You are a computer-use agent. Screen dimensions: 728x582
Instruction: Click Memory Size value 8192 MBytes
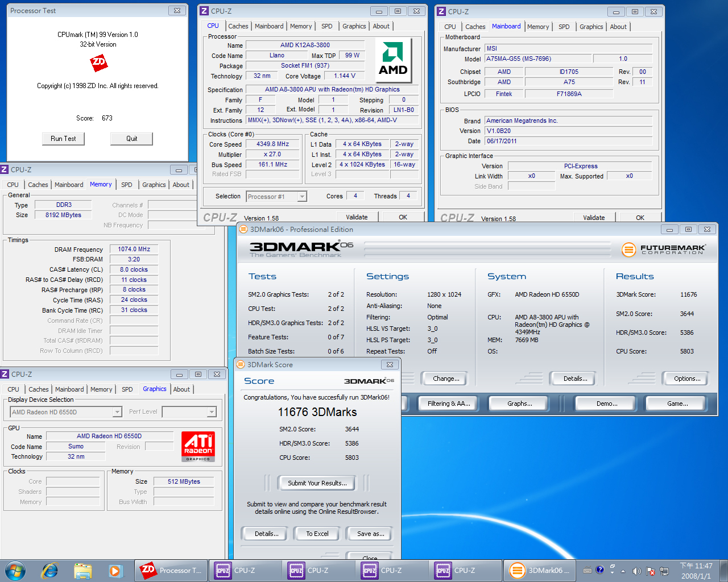[x=63, y=215]
